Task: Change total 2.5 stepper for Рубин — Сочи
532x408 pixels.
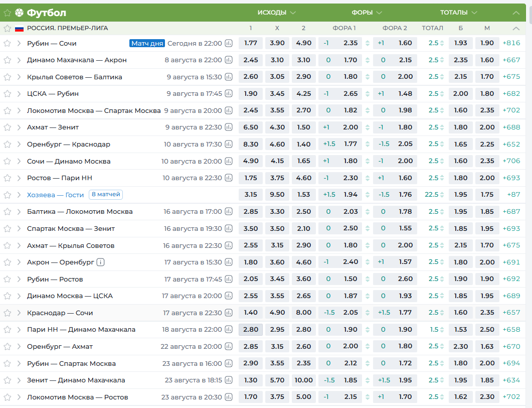Action: 442,44
